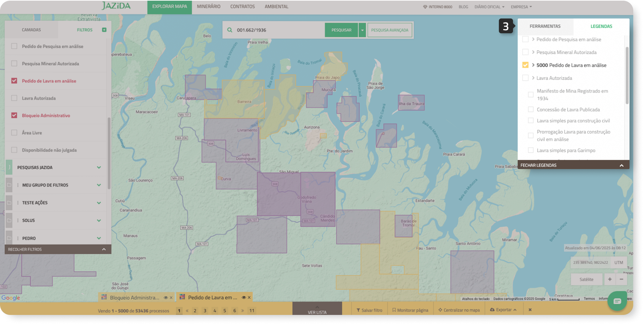This screenshot has width=644, height=325.
Task: Check Pedido de Pesquisa em análise filter
Action: [14, 46]
